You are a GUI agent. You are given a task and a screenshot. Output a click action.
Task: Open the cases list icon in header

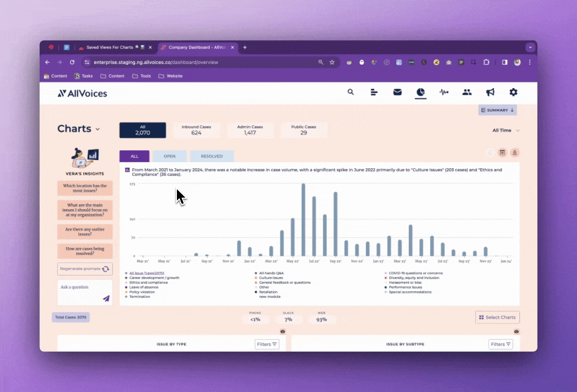coord(374,92)
